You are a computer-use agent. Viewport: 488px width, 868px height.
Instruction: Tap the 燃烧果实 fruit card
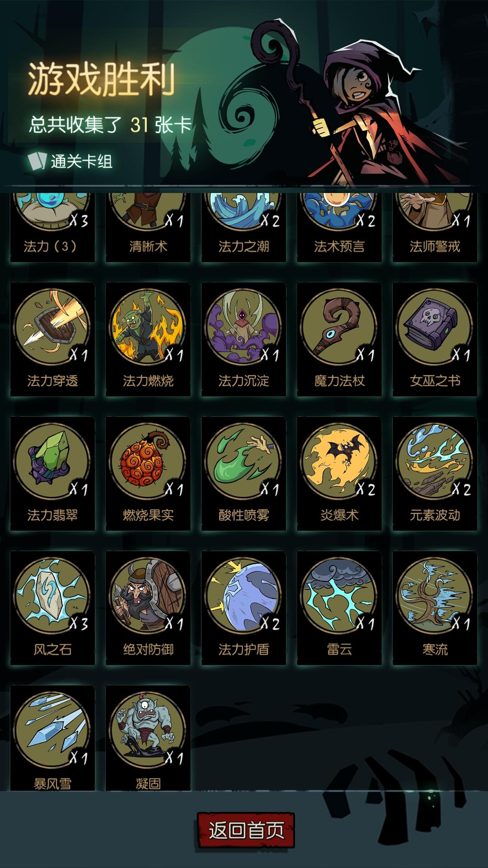[148, 474]
